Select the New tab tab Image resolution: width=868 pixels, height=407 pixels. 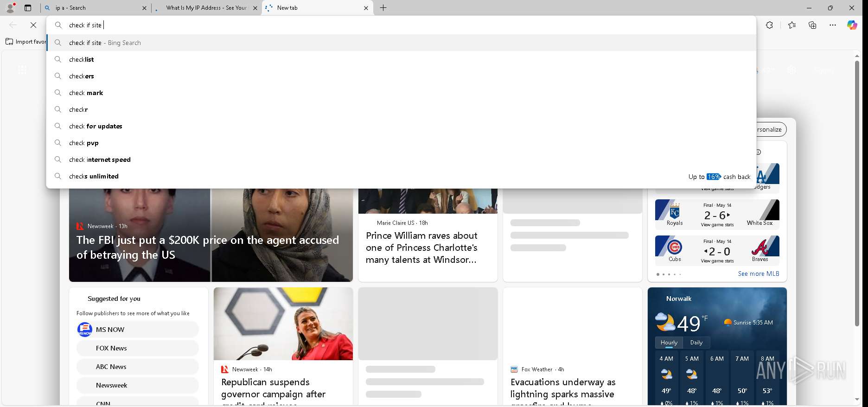pyautogui.click(x=318, y=8)
